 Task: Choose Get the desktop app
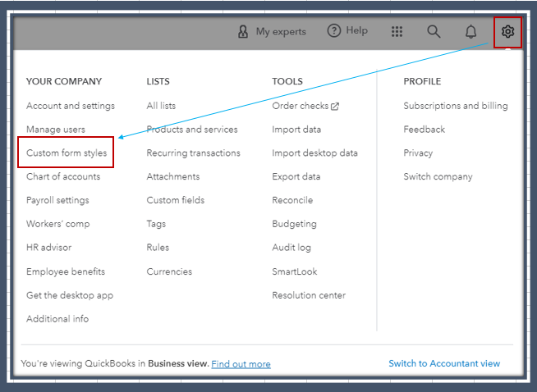pyautogui.click(x=70, y=295)
